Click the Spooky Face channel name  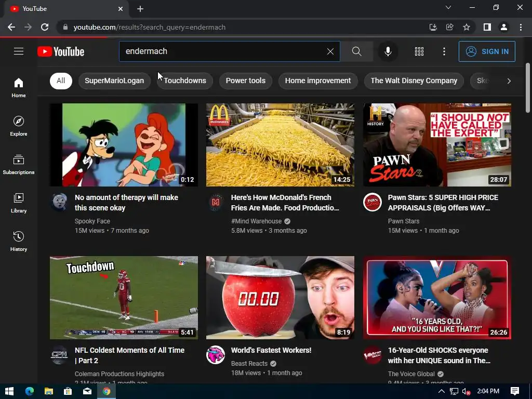92,221
